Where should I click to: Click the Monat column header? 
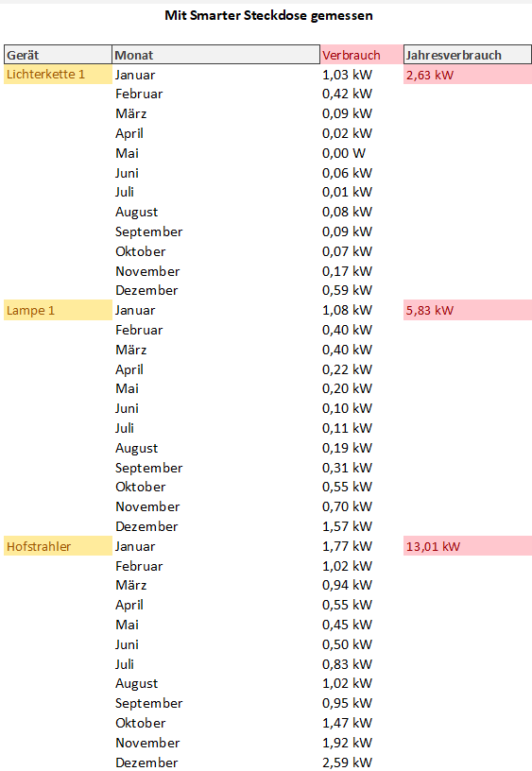pos(215,55)
